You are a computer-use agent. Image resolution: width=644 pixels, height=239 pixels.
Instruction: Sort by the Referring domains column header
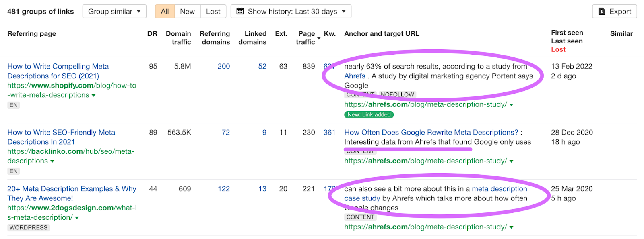click(215, 38)
